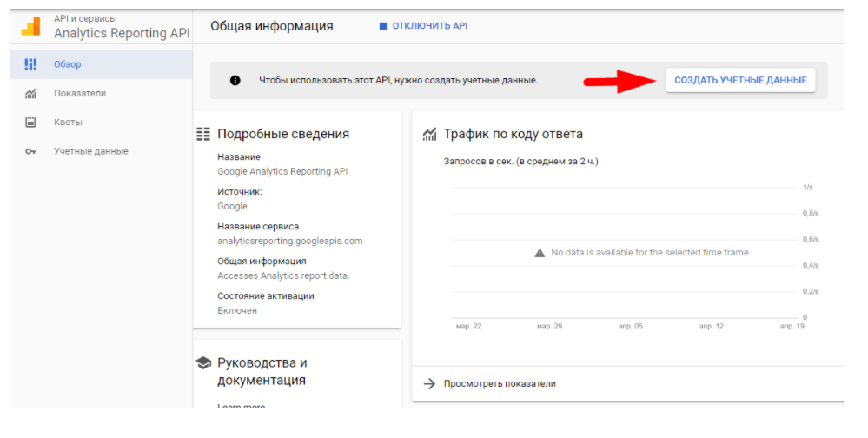Click the text Google Analytics Reporting API
Image resolution: width=868 pixels, height=438 pixels.
(282, 172)
